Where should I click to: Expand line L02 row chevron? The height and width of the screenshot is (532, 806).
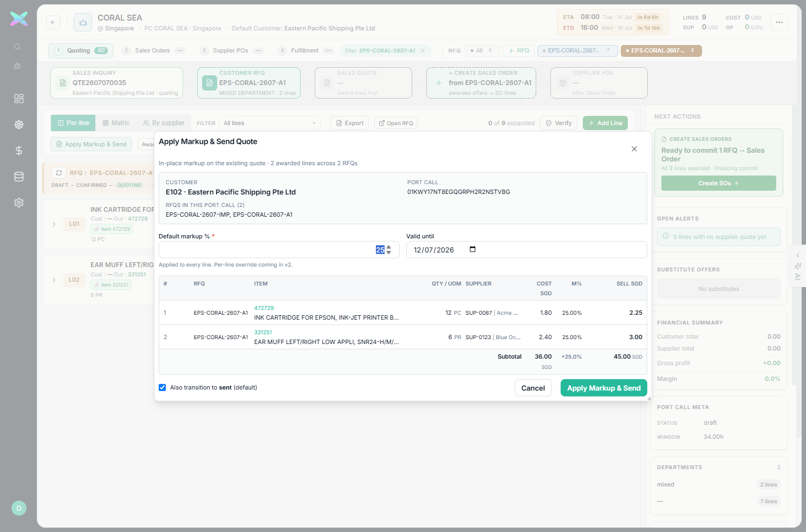tap(54, 280)
